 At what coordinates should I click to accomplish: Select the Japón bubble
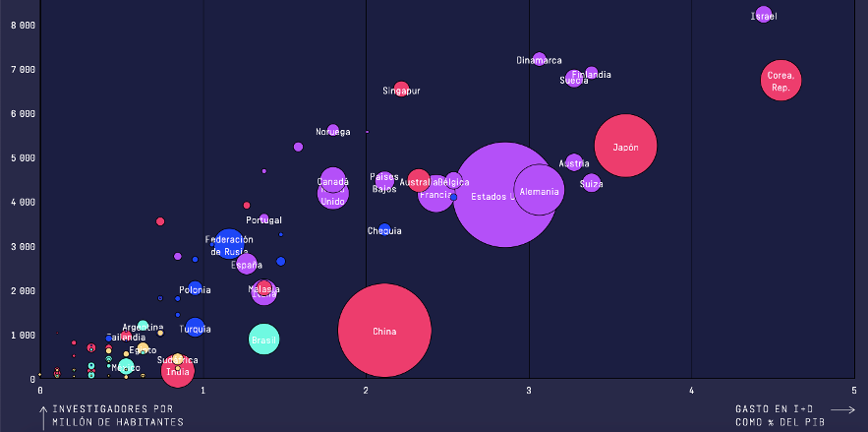pos(625,146)
